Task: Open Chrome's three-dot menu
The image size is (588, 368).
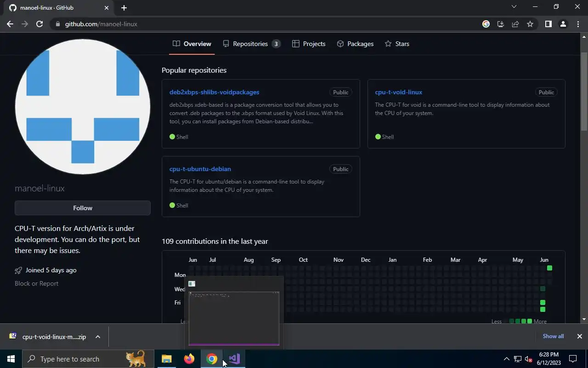Action: coord(578,24)
